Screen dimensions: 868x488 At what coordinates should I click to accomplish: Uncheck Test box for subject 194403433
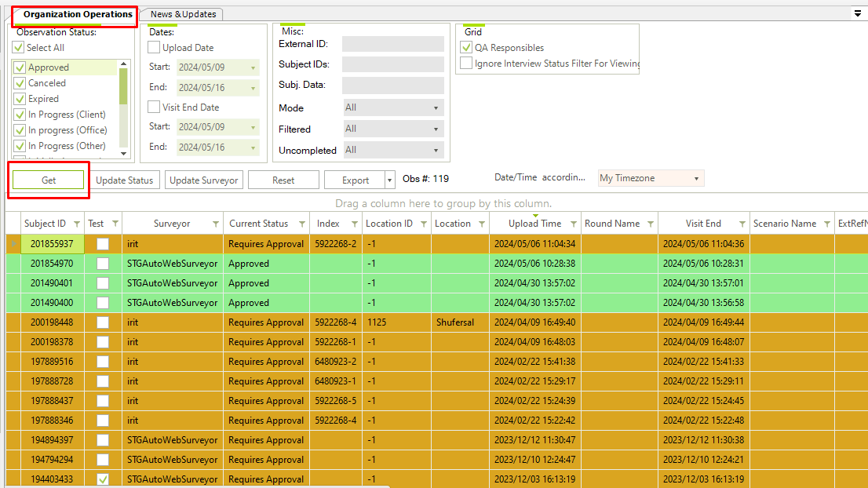click(x=103, y=479)
